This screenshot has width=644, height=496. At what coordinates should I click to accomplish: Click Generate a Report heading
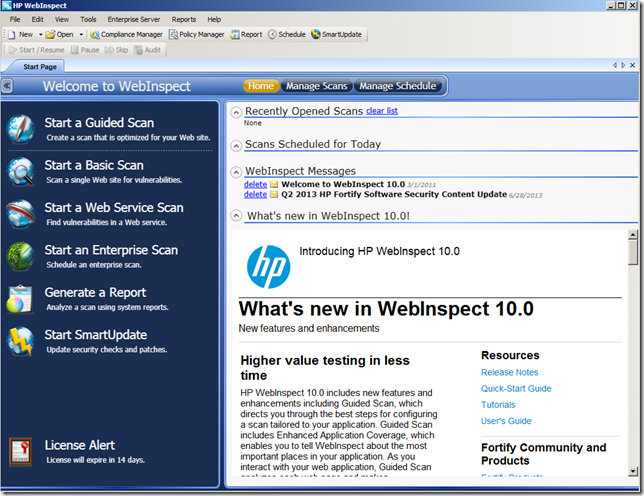95,292
